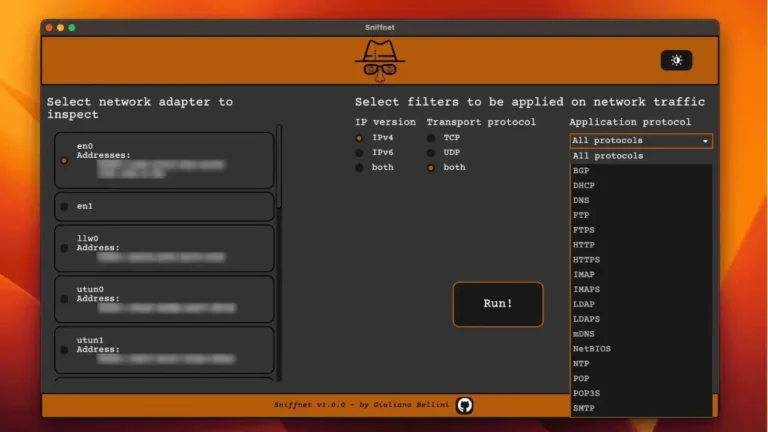Collapse the Application protocol dropdown box

tap(641, 141)
